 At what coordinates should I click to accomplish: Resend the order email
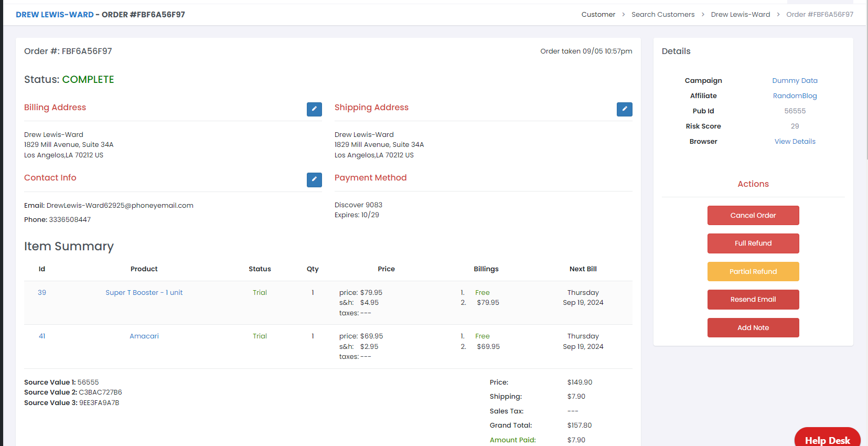[753, 300]
